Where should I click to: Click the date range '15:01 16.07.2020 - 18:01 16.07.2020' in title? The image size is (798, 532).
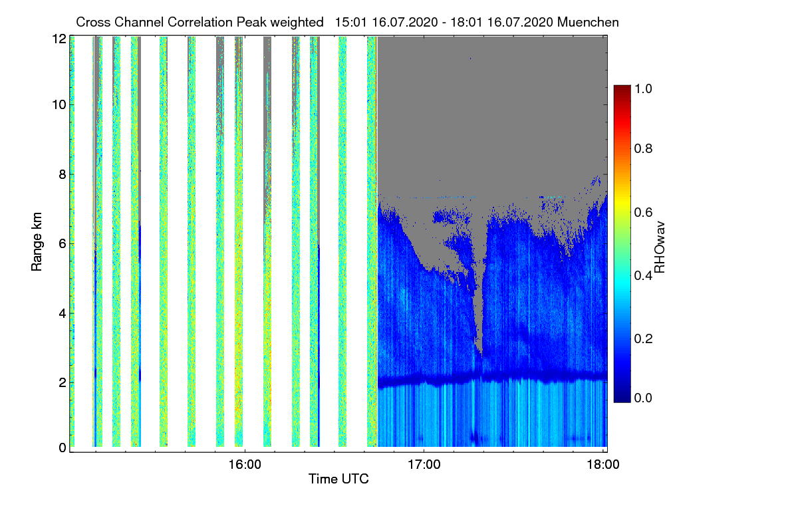point(445,22)
